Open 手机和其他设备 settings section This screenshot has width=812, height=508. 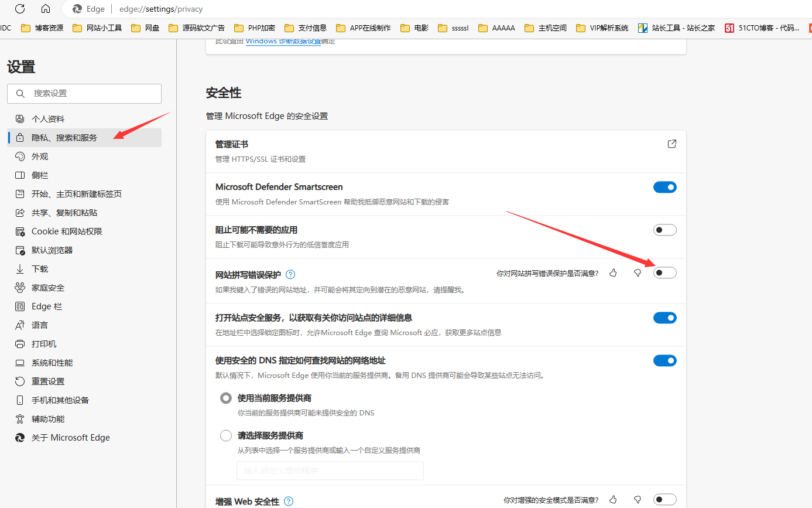pyautogui.click(x=84, y=400)
